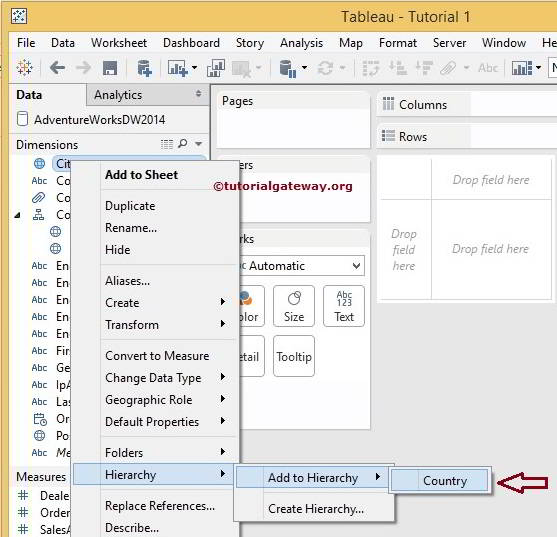557x537 pixels.
Task: Click the Text marks button
Action: tap(344, 306)
